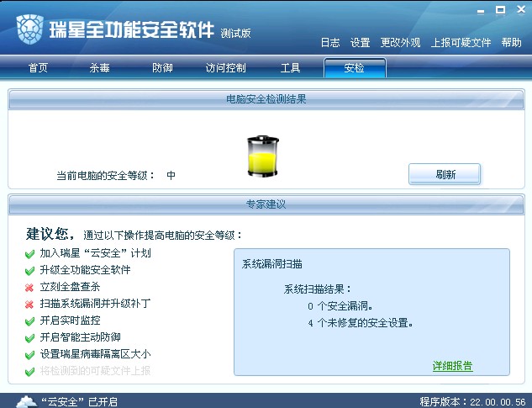Click green check beside 设置瑞星病毒隔离区大小

30,355
